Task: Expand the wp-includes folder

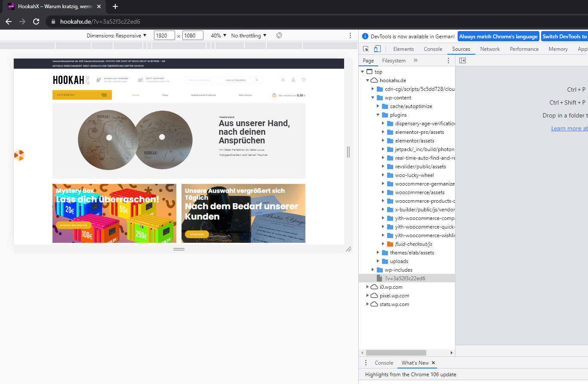Action: [x=373, y=270]
